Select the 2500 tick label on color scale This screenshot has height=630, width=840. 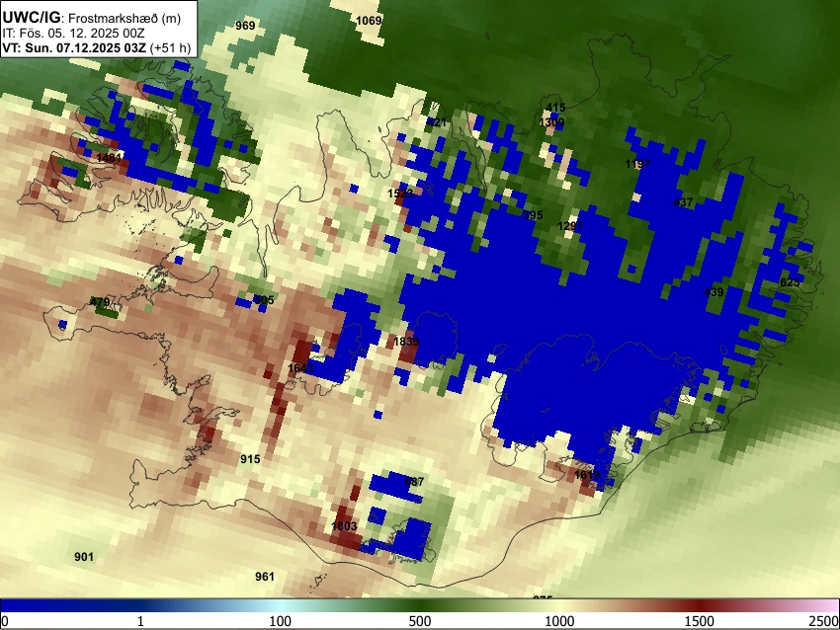coord(824,621)
